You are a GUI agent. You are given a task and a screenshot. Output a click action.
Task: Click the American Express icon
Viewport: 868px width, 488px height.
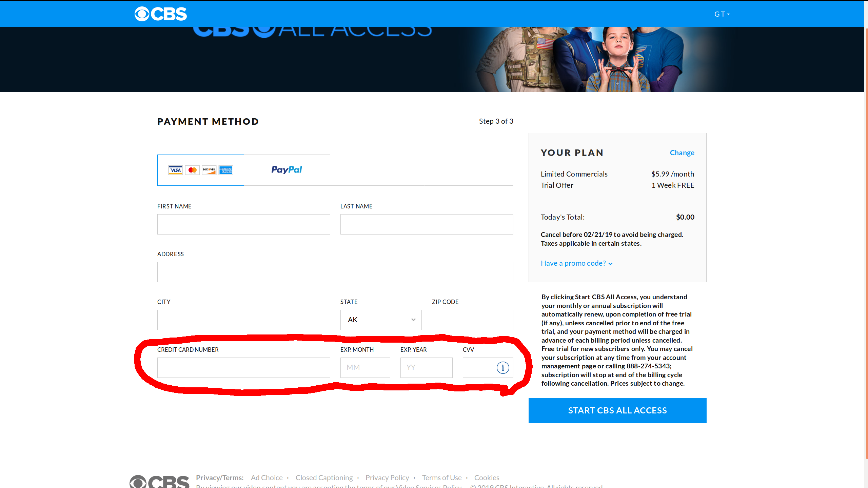[x=225, y=170]
